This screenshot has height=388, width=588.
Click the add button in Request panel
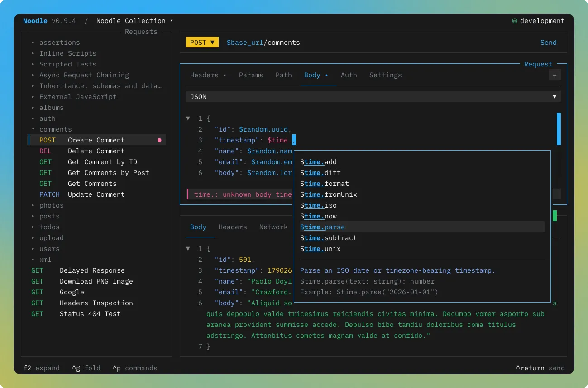coord(555,75)
